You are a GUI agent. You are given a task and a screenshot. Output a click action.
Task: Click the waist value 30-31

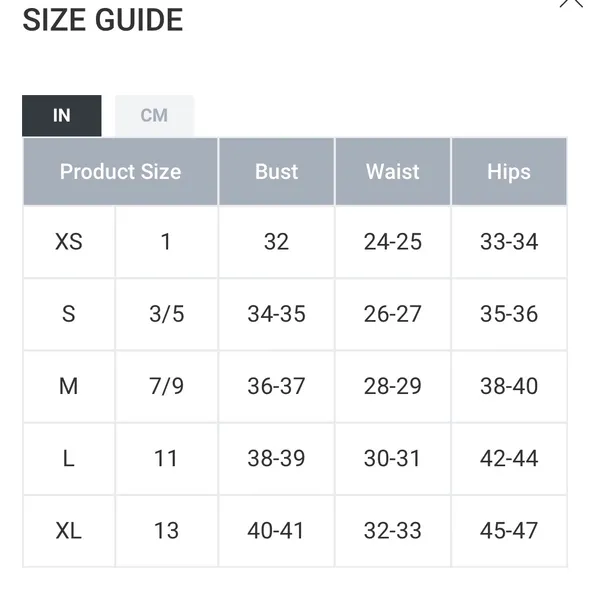click(393, 458)
